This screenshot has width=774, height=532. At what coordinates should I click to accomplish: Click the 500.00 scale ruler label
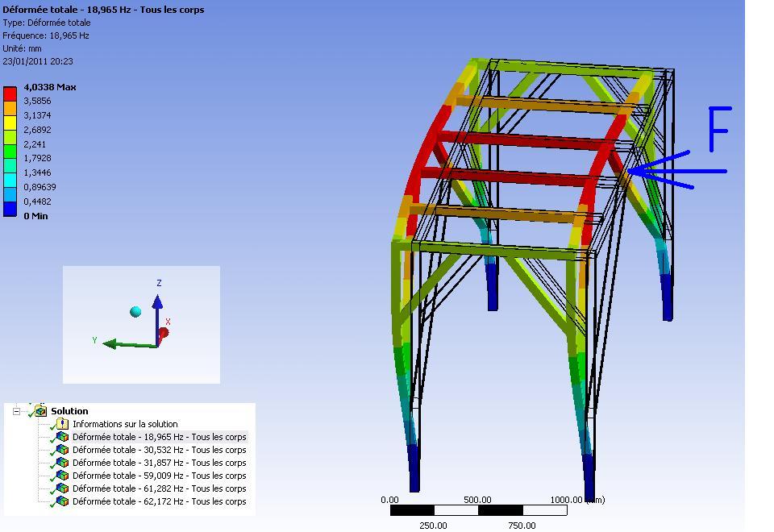coord(477,500)
